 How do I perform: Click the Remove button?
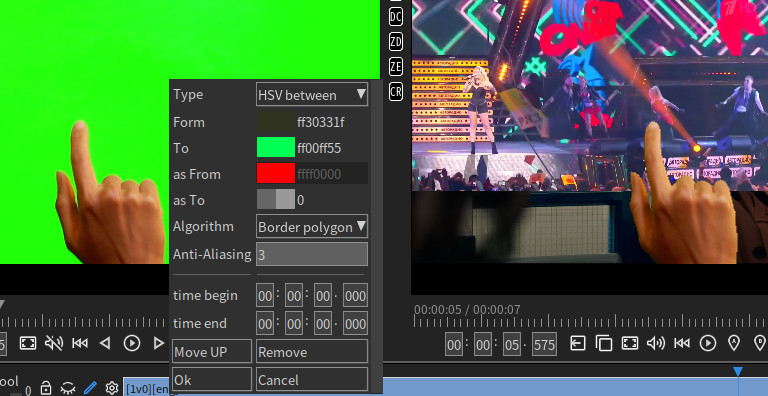tap(312, 352)
